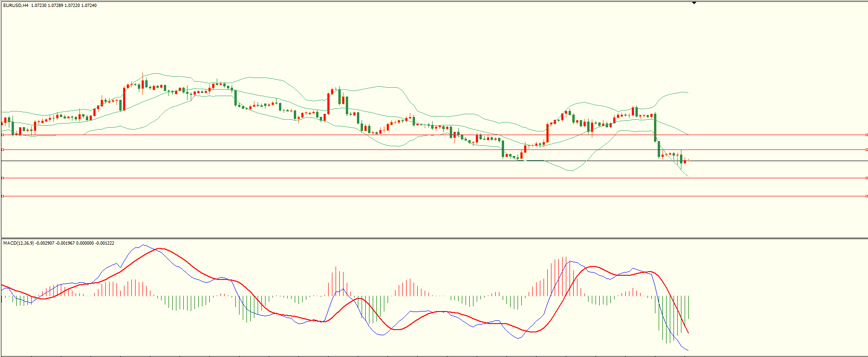
Task: Click right handle of lowest red line
Action: point(866,196)
